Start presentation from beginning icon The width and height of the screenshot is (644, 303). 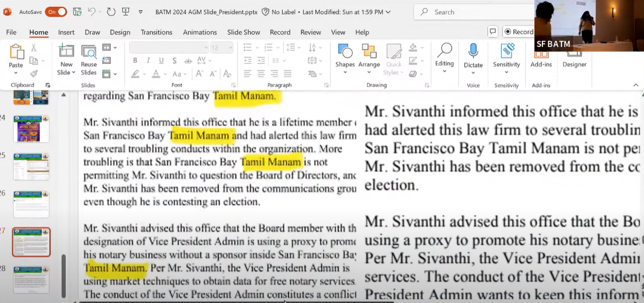pyautogui.click(x=126, y=12)
